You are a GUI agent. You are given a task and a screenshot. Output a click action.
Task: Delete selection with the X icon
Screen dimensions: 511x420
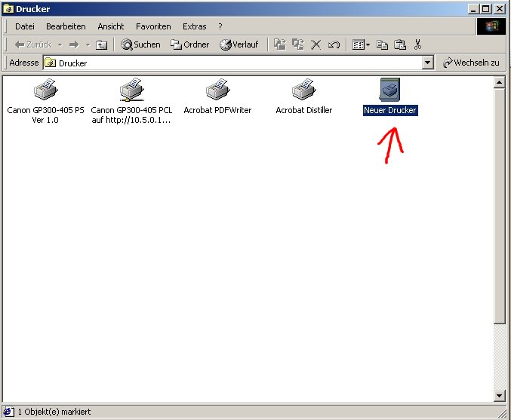pyautogui.click(x=316, y=44)
